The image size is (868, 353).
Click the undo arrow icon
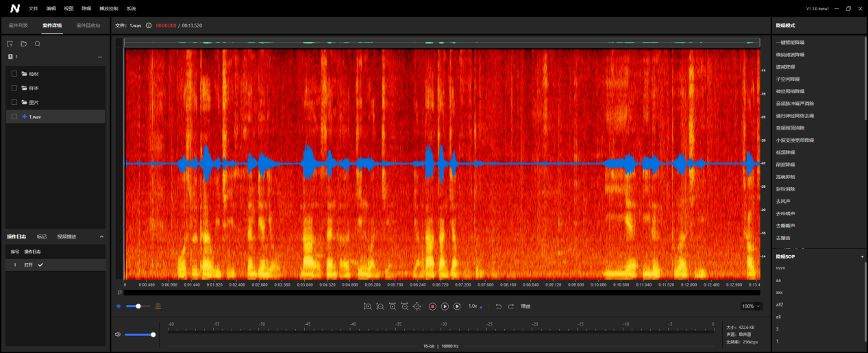499,306
